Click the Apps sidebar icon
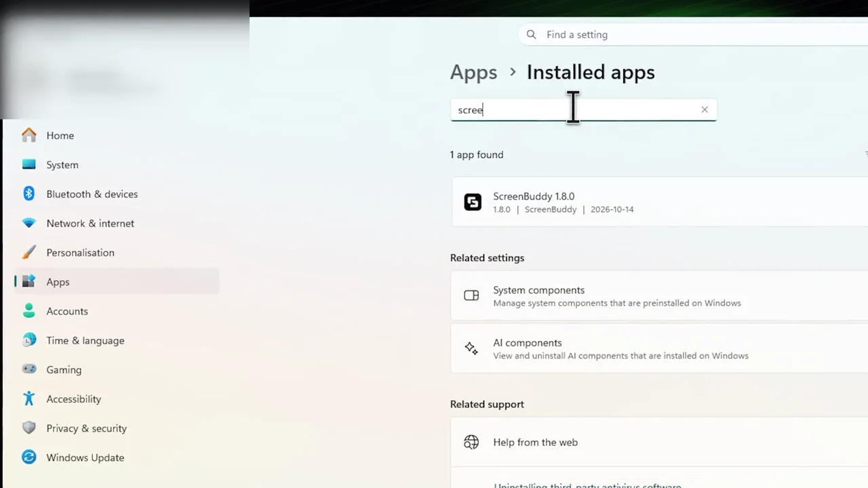 (x=28, y=281)
